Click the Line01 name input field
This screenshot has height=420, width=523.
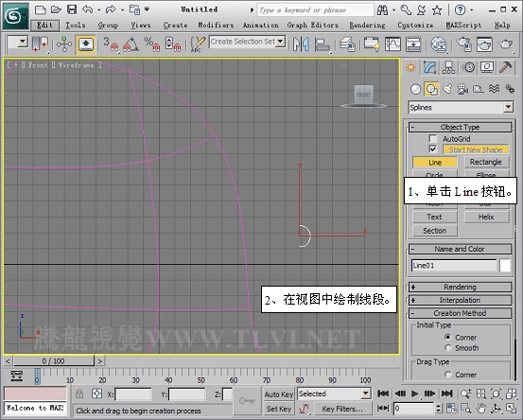click(454, 266)
